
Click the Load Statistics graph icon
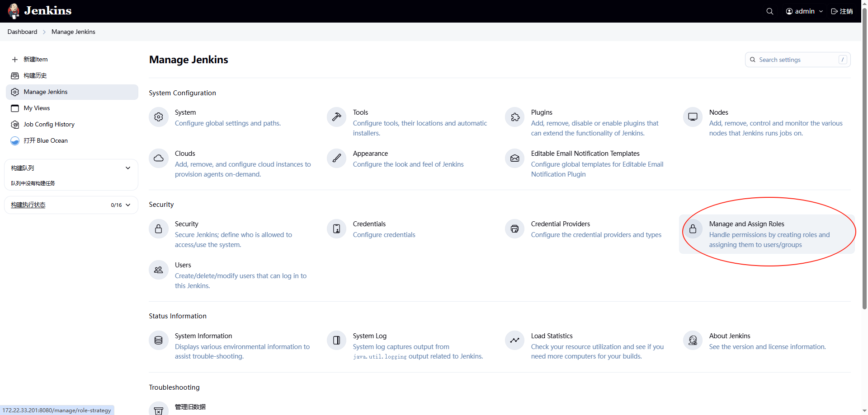(x=514, y=341)
